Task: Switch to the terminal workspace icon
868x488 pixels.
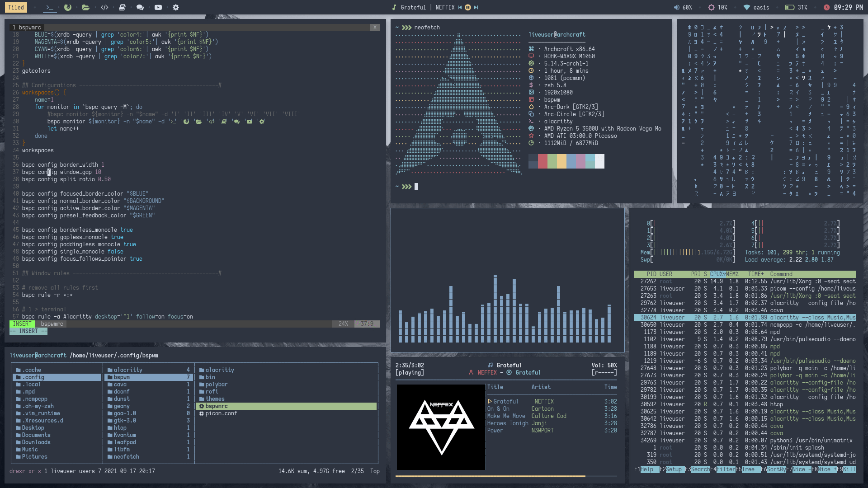Action: pyautogui.click(x=50, y=7)
